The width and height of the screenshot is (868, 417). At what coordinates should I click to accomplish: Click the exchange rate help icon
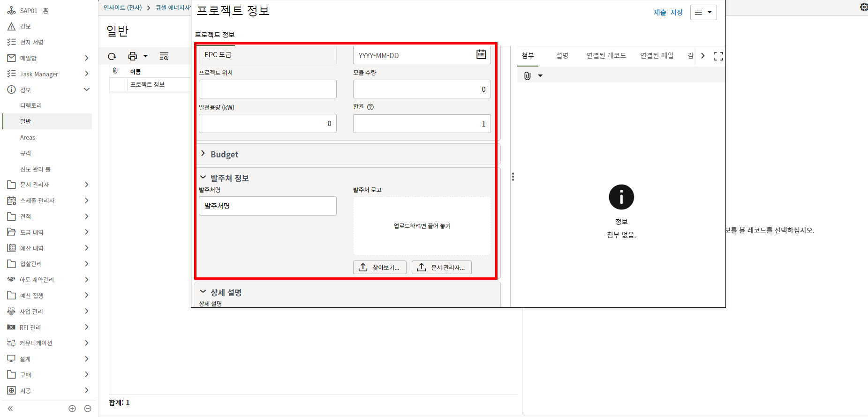point(370,107)
